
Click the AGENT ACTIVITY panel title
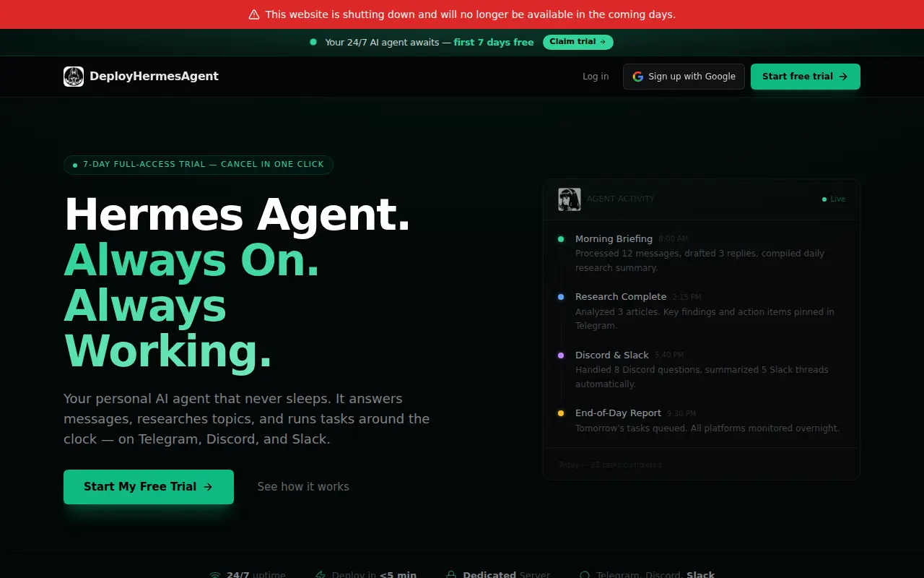(x=621, y=199)
